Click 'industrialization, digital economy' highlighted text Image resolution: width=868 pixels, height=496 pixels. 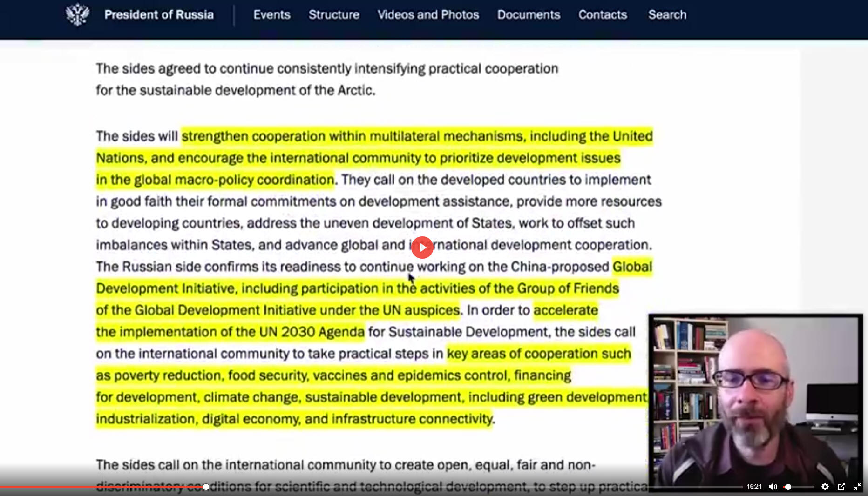(x=198, y=419)
